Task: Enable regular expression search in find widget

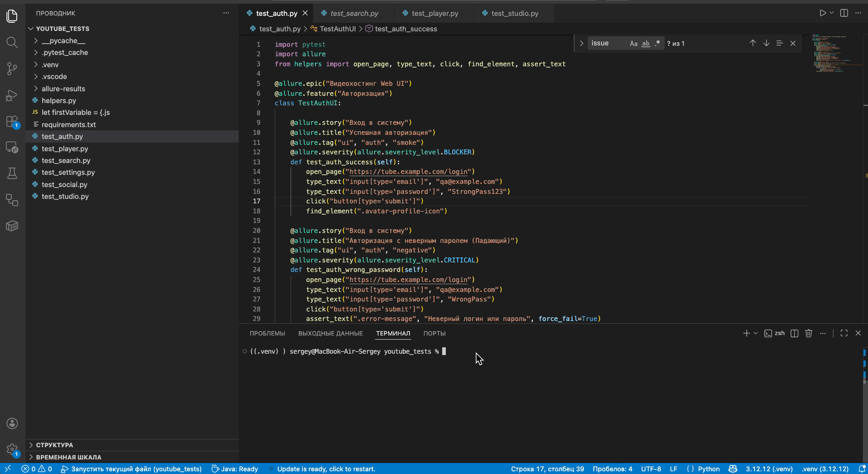Action: tap(657, 44)
